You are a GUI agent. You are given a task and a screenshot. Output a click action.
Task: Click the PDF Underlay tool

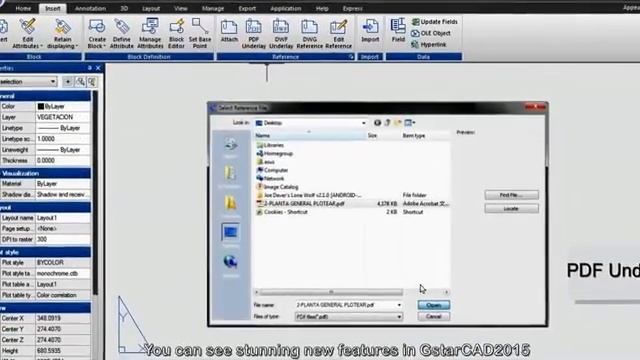click(x=253, y=33)
